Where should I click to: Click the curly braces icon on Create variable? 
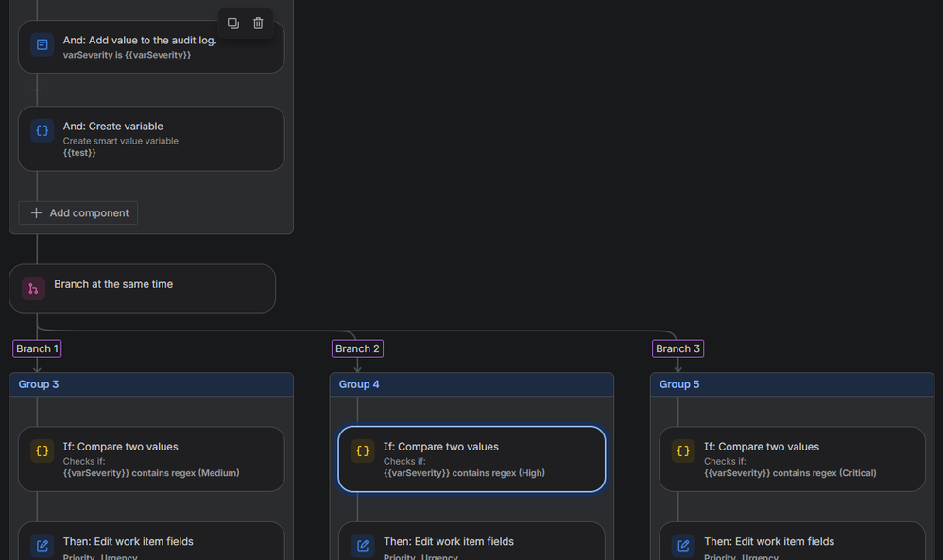click(39, 130)
